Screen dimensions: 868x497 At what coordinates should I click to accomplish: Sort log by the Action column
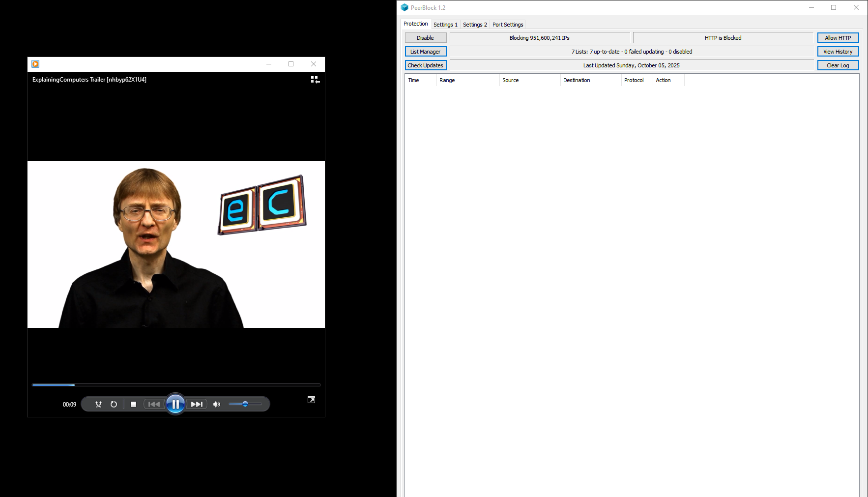668,80
